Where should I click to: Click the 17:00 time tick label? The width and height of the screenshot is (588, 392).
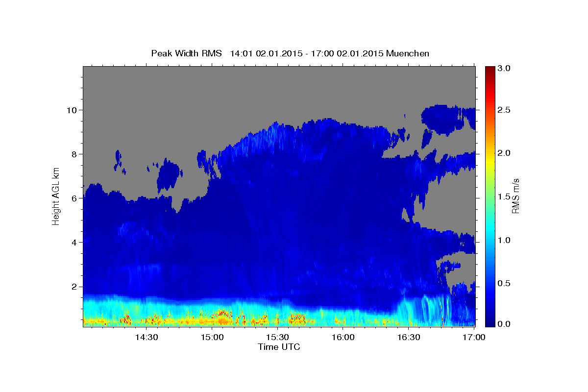[474, 337]
